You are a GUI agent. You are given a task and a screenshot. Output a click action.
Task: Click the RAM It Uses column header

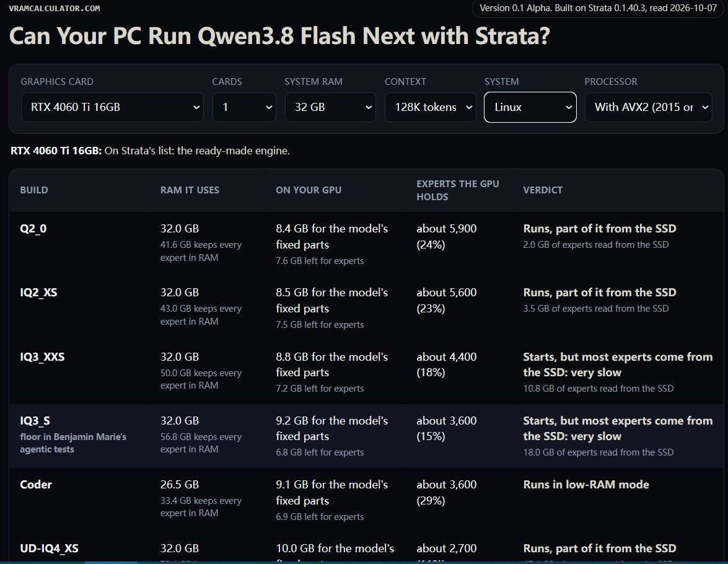click(190, 190)
